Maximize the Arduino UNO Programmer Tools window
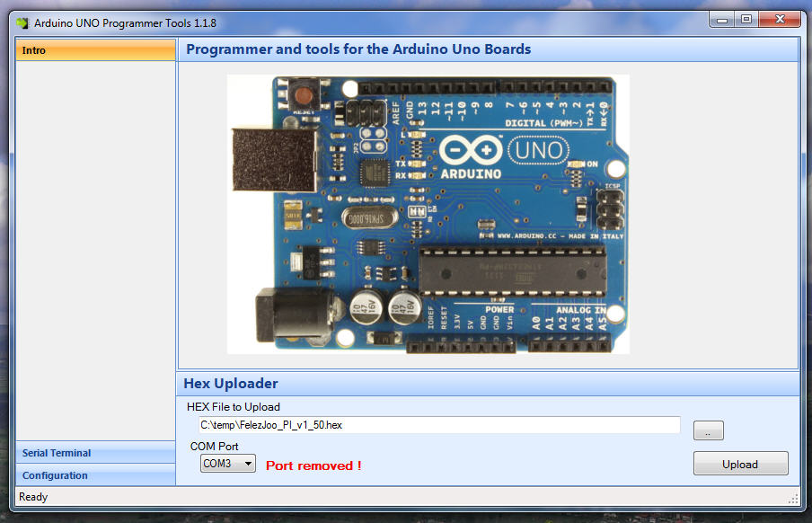 tap(746, 20)
